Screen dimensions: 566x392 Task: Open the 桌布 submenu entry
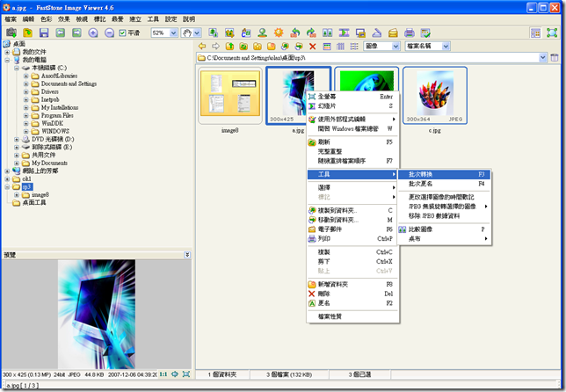[445, 238]
